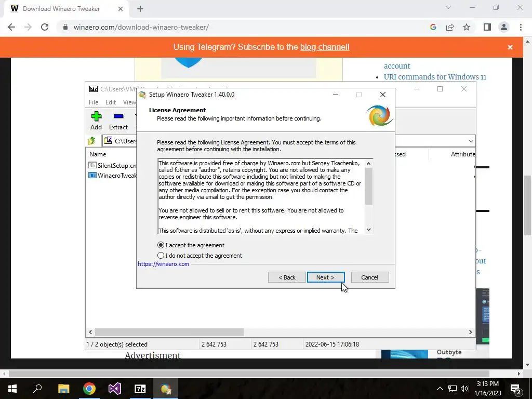532x399 pixels.
Task: Click the up-folder arrow icon in 7-Zip
Action: (x=92, y=141)
